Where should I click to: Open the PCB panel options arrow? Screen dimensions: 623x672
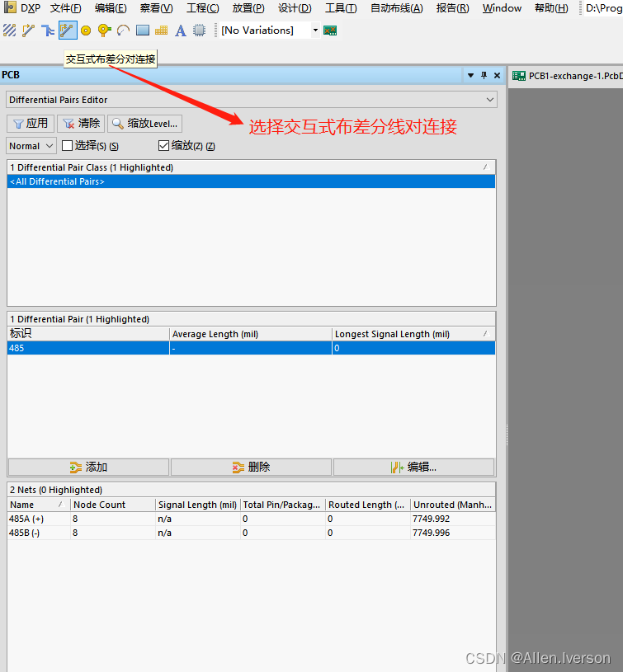[x=470, y=75]
